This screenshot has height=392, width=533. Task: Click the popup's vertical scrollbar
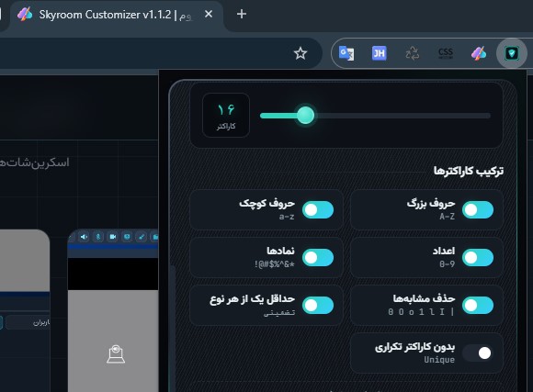(173, 328)
